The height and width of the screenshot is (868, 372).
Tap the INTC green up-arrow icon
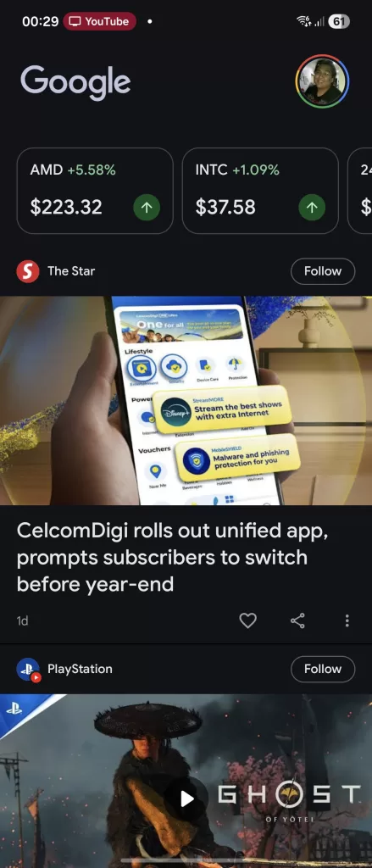click(x=312, y=208)
